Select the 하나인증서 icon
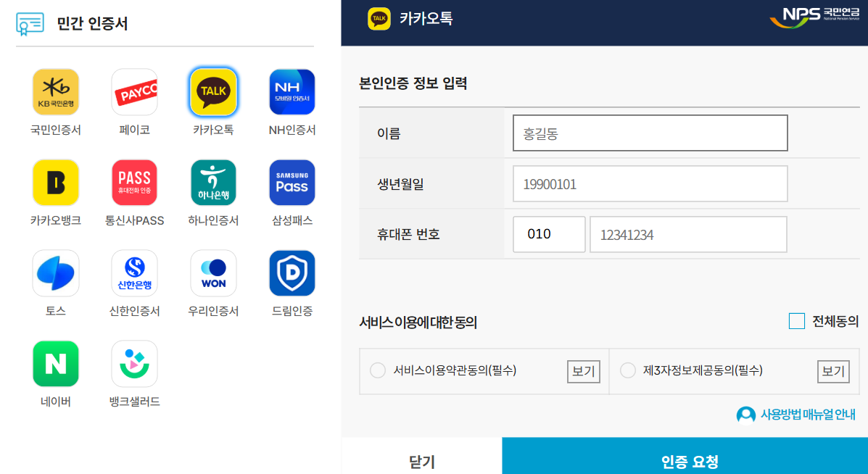The height and width of the screenshot is (474, 868). [213, 183]
